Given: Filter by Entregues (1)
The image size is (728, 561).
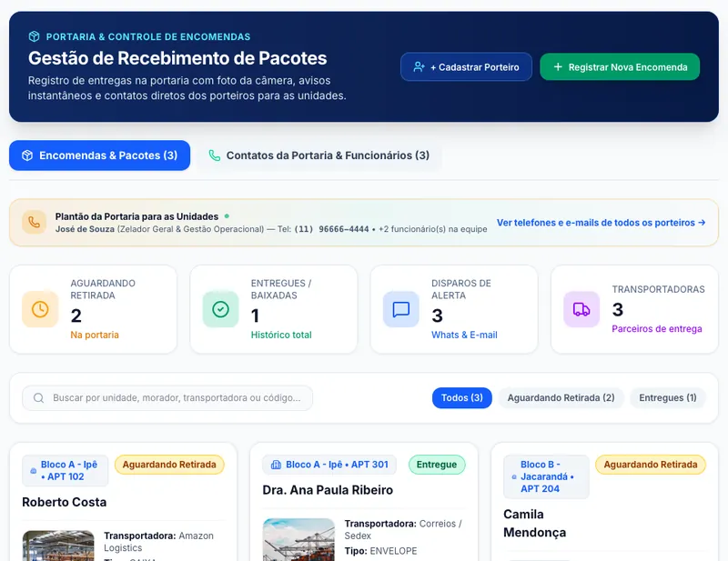Looking at the screenshot, I should click(668, 398).
